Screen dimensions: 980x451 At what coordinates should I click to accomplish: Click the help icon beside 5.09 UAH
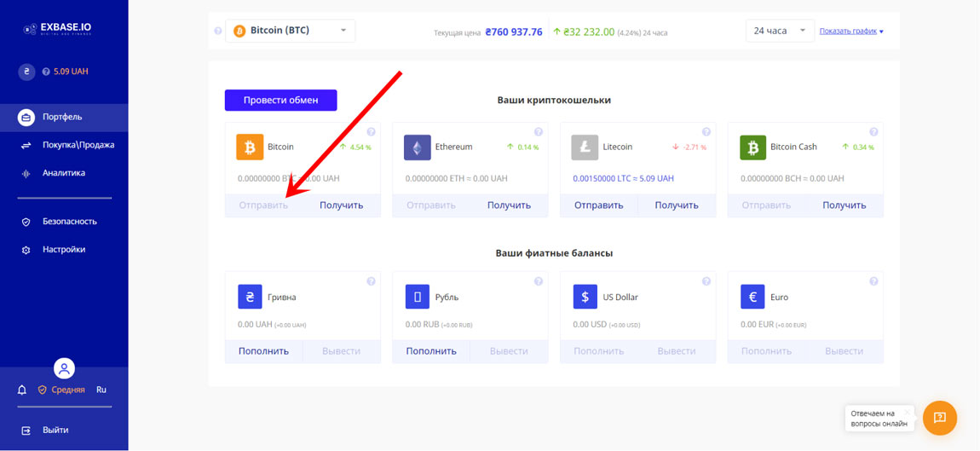(x=46, y=72)
